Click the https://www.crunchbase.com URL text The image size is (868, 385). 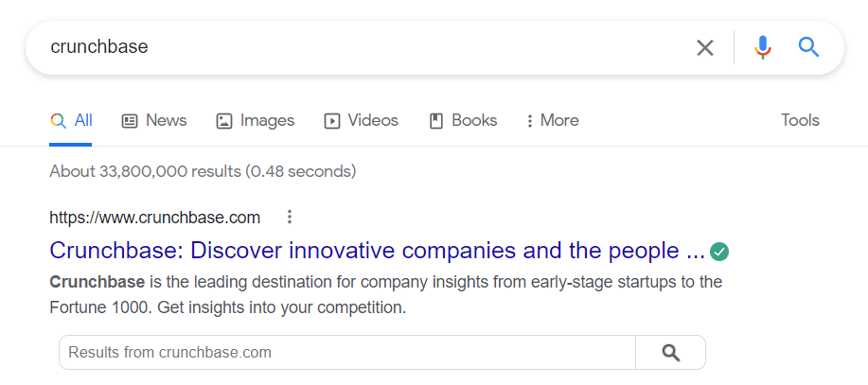(x=155, y=218)
